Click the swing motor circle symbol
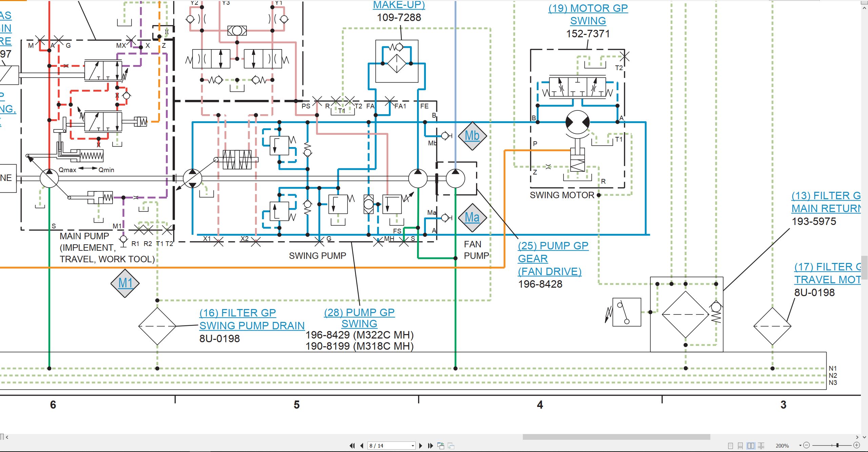Viewport: 868px width, 452px height. [x=577, y=122]
